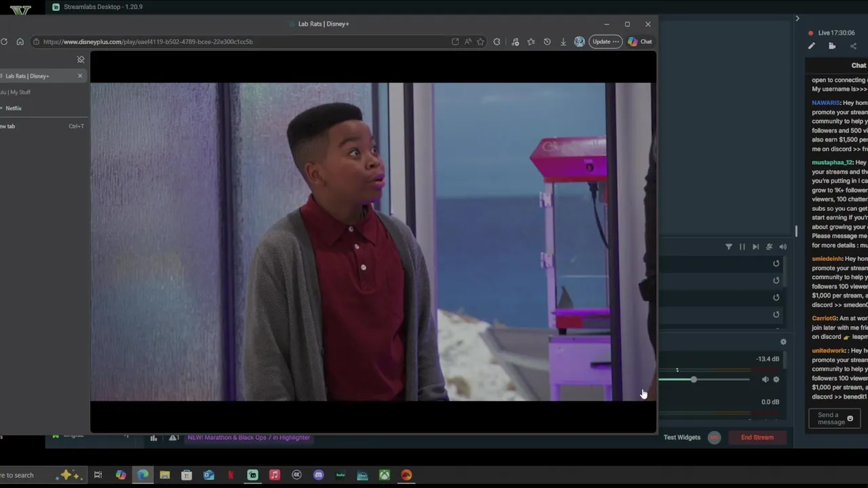Open File Explorer from the taskbar
Screen dimensions: 868x488
pyautogui.click(x=165, y=475)
